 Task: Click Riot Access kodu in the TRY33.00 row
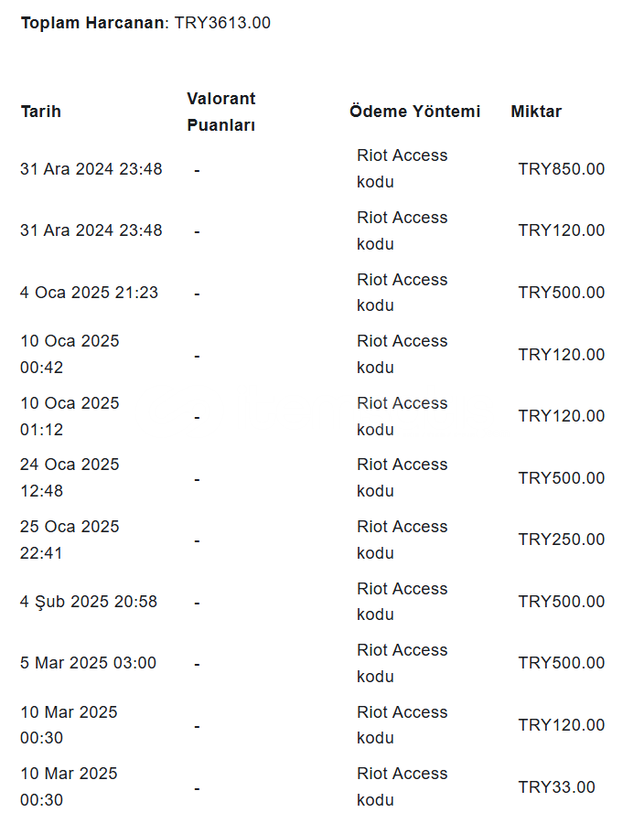pos(402,786)
